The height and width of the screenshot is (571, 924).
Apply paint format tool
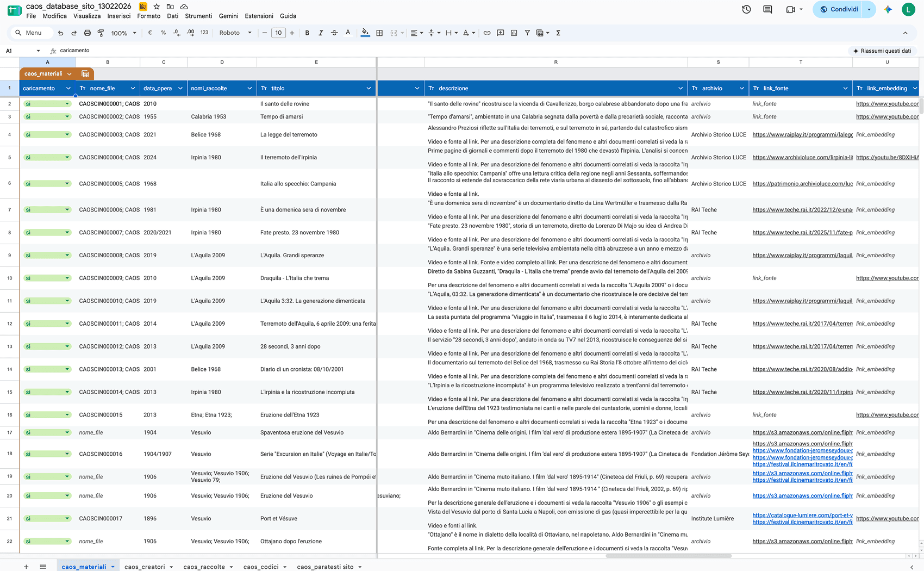101,33
